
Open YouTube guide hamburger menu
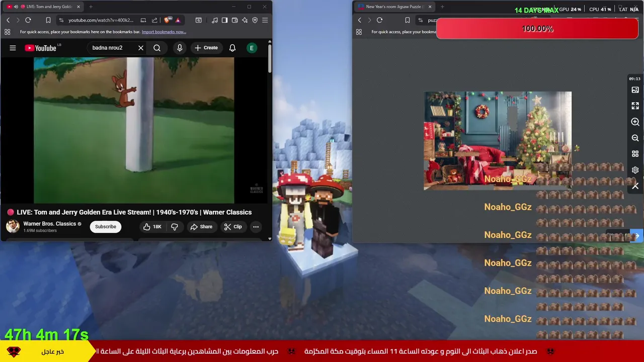[x=13, y=48]
